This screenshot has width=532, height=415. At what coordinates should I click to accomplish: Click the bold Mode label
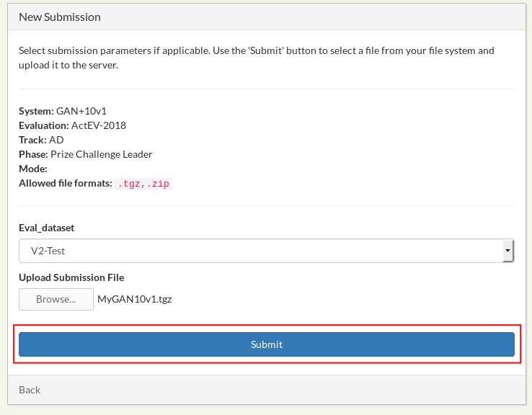(33, 169)
